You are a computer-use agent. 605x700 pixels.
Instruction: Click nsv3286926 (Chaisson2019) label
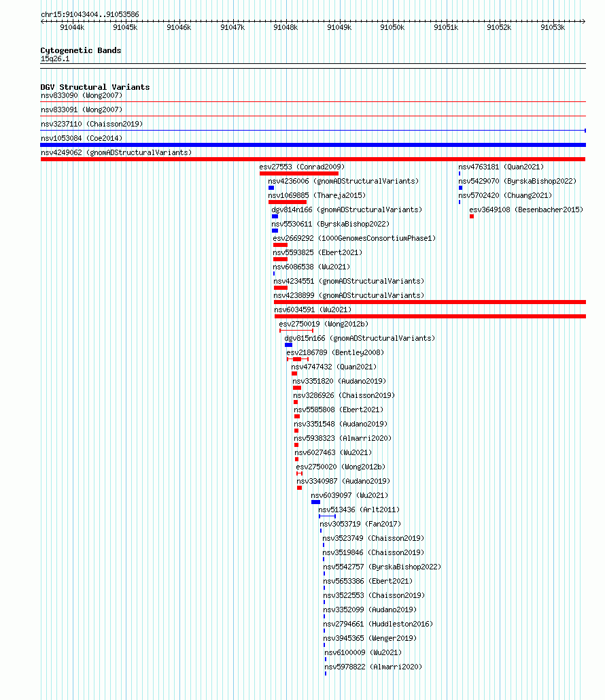click(344, 395)
